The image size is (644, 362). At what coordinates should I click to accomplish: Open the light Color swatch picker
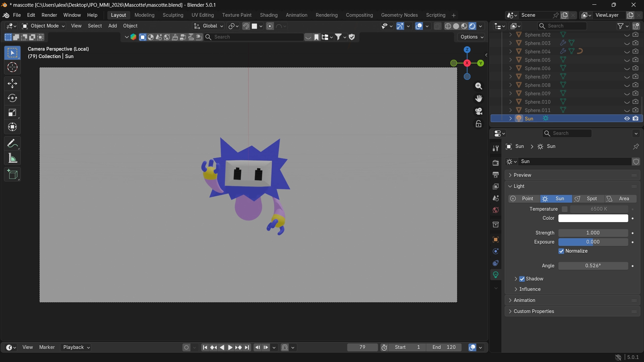[x=592, y=218]
